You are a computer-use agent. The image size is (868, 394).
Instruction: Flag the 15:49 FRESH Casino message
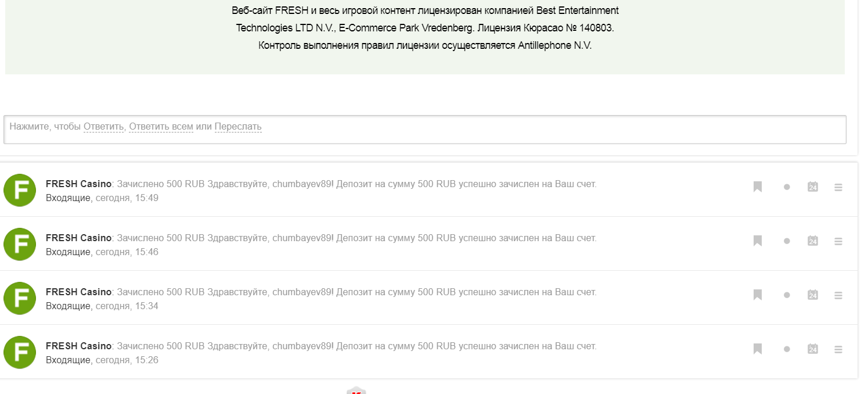click(757, 187)
